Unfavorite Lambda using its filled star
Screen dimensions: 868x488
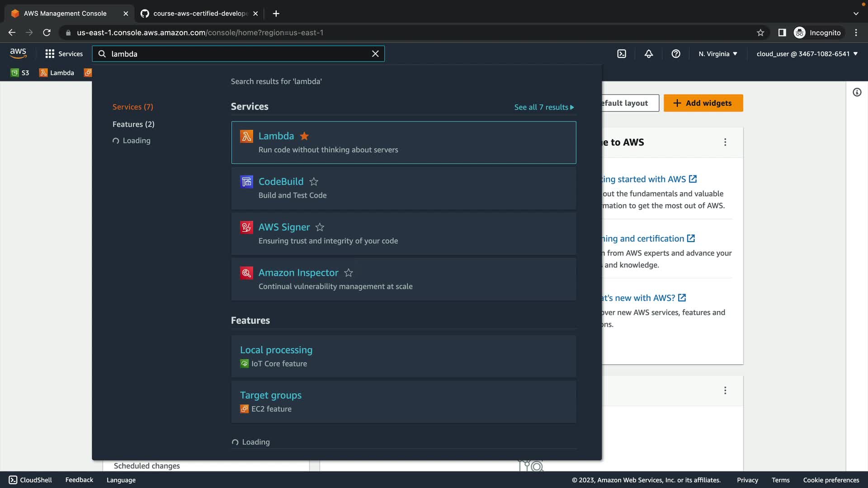[x=304, y=136]
